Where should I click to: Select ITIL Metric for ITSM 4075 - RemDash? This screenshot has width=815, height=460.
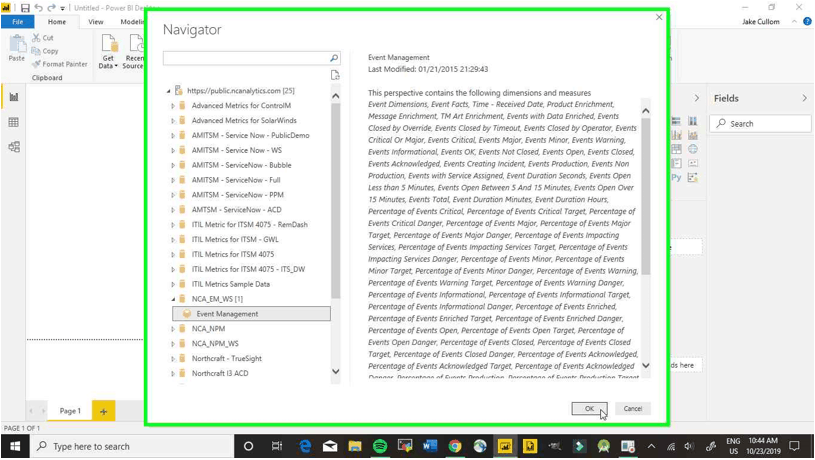[249, 225]
